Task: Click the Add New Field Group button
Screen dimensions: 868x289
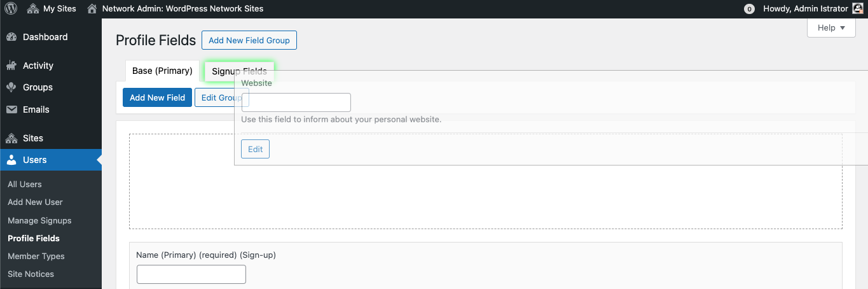Action: pyautogui.click(x=249, y=40)
